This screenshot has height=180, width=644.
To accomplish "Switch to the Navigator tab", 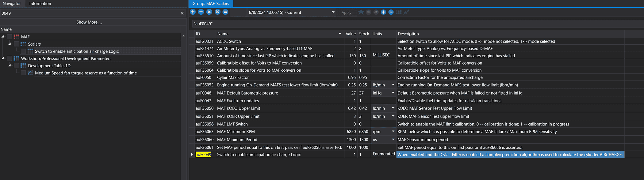I will tap(12, 4).
